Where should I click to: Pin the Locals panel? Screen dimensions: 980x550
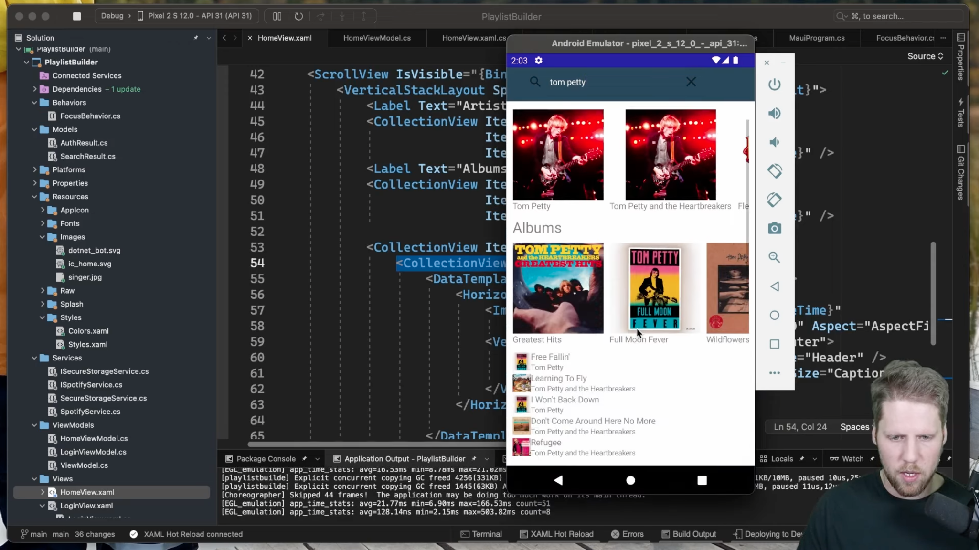coord(802,459)
